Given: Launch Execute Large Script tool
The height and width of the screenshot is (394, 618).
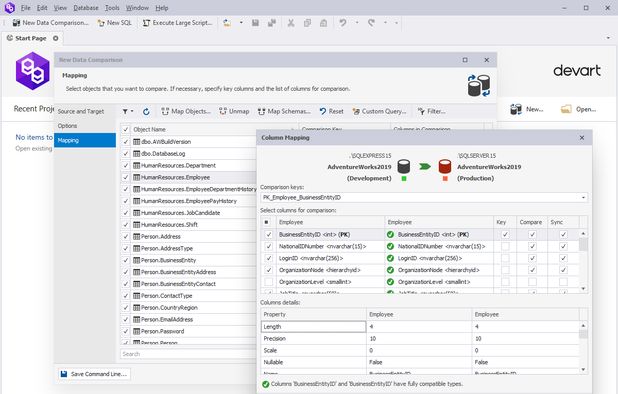Looking at the screenshot, I should click(x=177, y=23).
